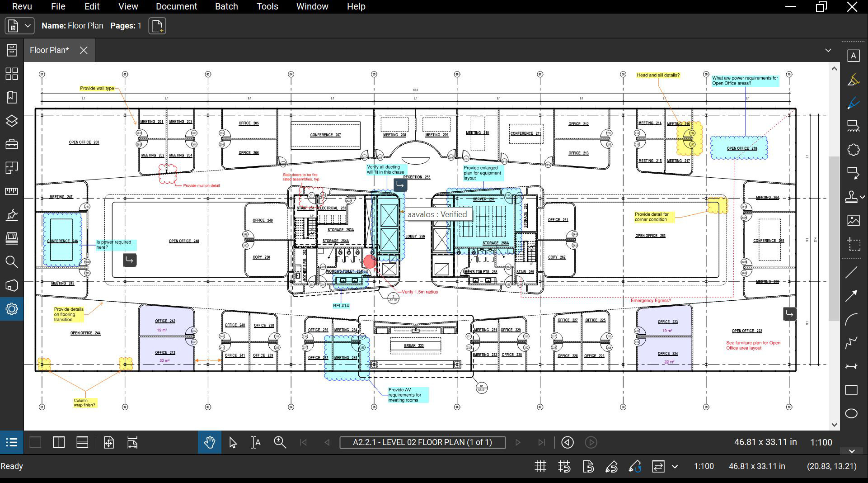Screen dimensions: 868x483
Task: Split view horizontally
Action: click(x=82, y=442)
